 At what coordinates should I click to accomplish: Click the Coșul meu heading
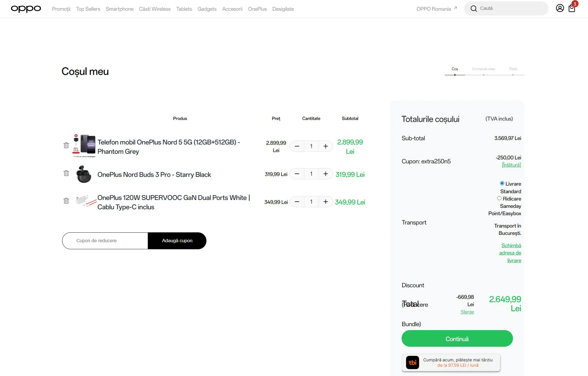point(85,72)
